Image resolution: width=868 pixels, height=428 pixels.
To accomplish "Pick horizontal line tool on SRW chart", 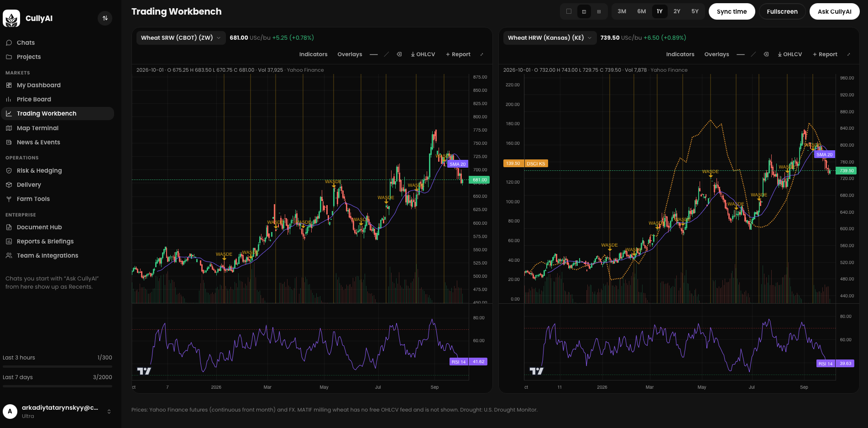I will [374, 54].
